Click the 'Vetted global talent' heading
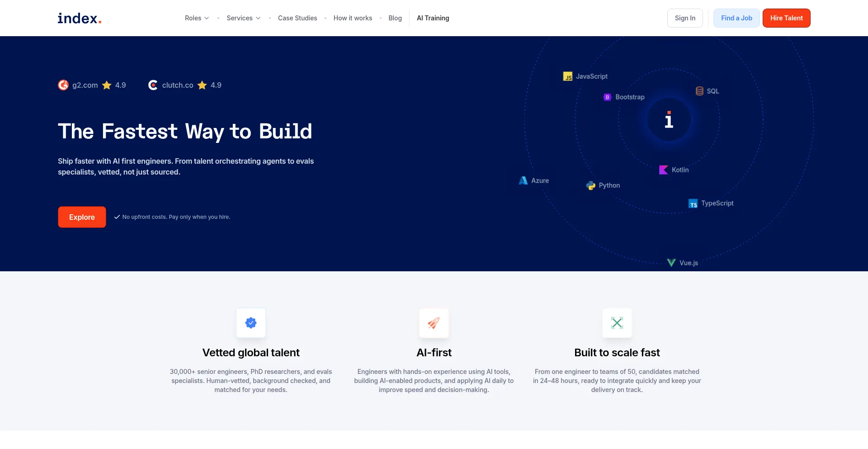 (x=251, y=353)
